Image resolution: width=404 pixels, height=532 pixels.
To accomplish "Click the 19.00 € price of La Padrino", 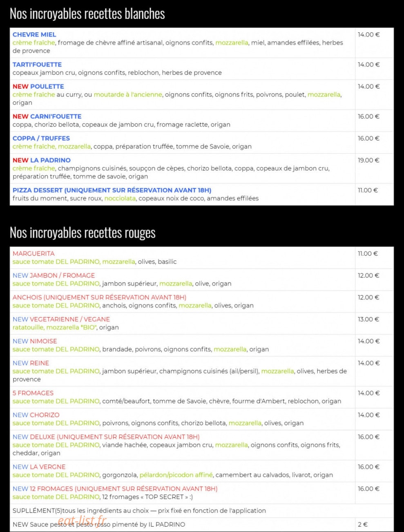I will pos(368,160).
